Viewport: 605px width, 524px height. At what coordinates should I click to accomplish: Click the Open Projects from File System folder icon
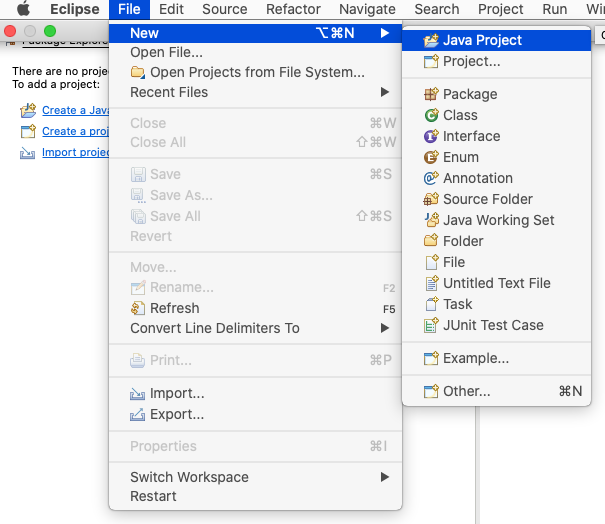(138, 72)
